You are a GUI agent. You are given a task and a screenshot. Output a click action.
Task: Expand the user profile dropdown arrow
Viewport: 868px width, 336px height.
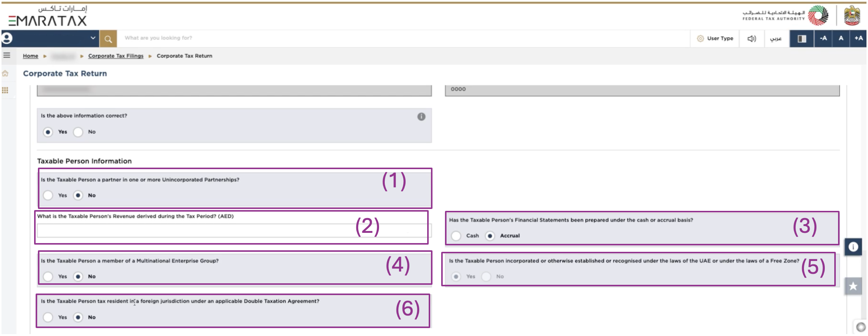click(93, 38)
